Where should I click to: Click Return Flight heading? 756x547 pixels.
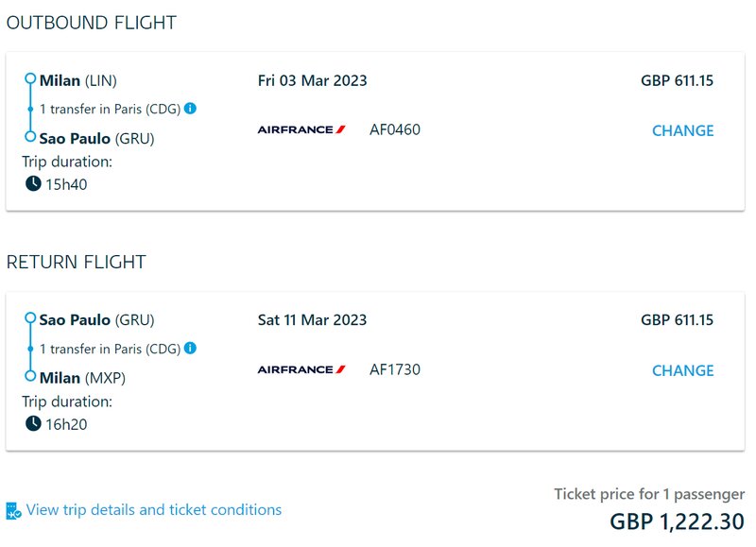click(77, 263)
